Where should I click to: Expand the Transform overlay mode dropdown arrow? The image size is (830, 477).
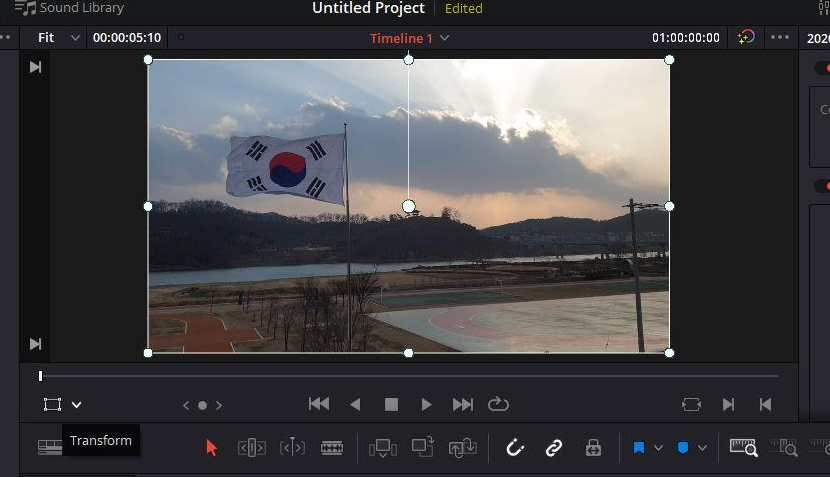coord(77,405)
